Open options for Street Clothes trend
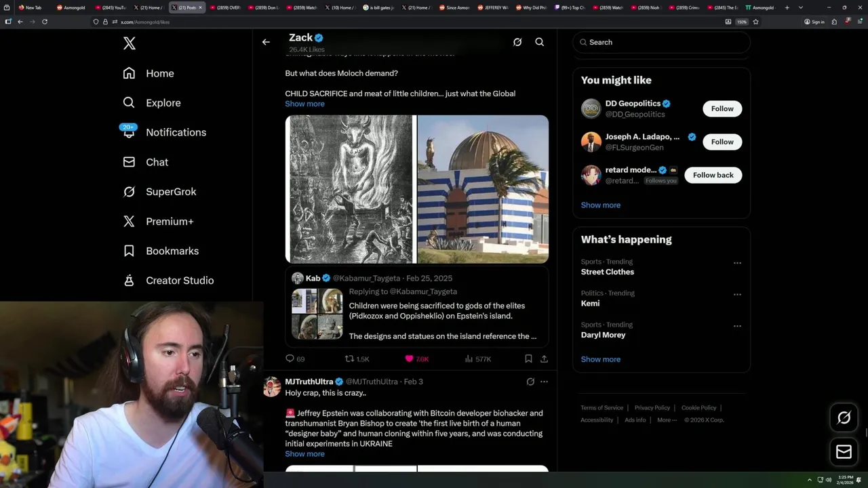The height and width of the screenshot is (488, 868). click(x=737, y=263)
